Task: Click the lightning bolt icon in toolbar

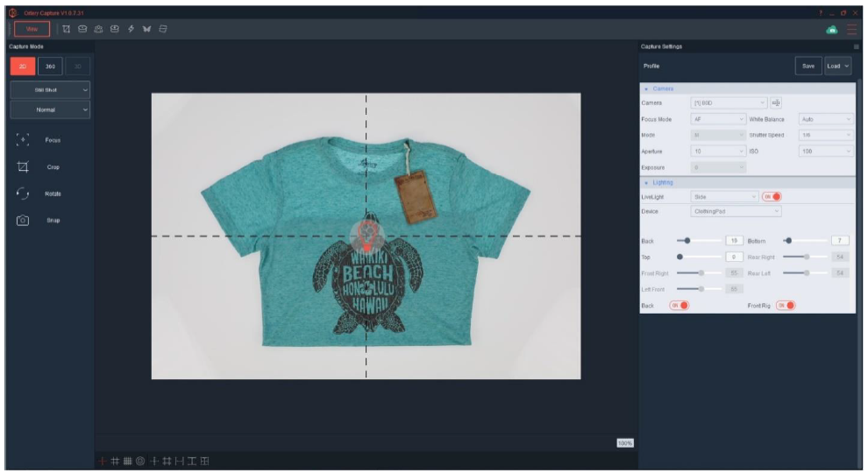Action: 132,29
